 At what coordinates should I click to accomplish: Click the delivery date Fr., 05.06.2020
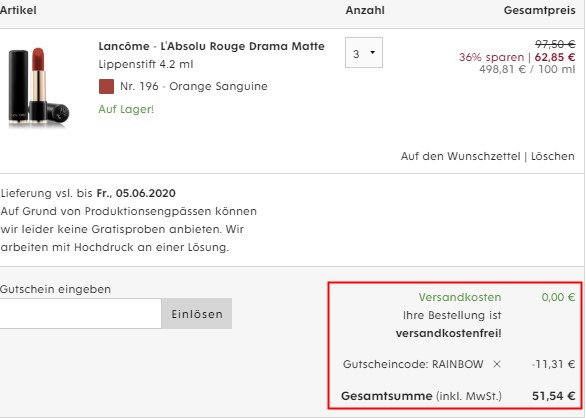click(136, 193)
